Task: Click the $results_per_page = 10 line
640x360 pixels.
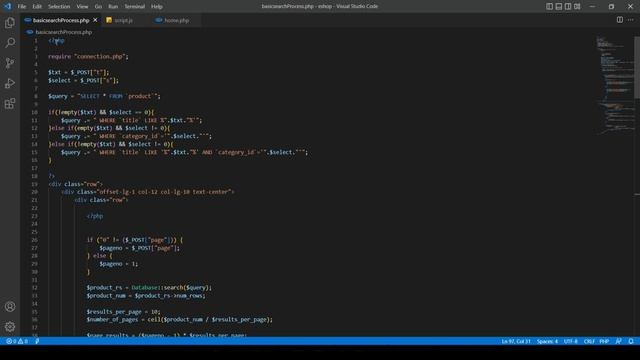Action: pyautogui.click(x=123, y=311)
